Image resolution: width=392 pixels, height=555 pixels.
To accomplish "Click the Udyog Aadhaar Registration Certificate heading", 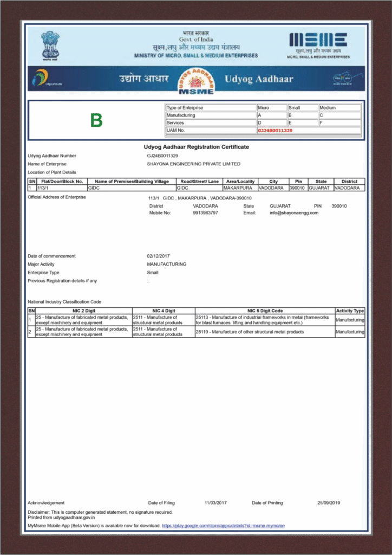I will click(x=196, y=147).
